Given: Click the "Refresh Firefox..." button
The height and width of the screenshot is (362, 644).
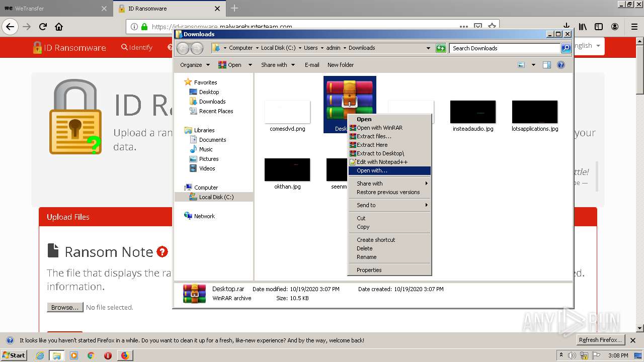Looking at the screenshot, I should point(600,340).
